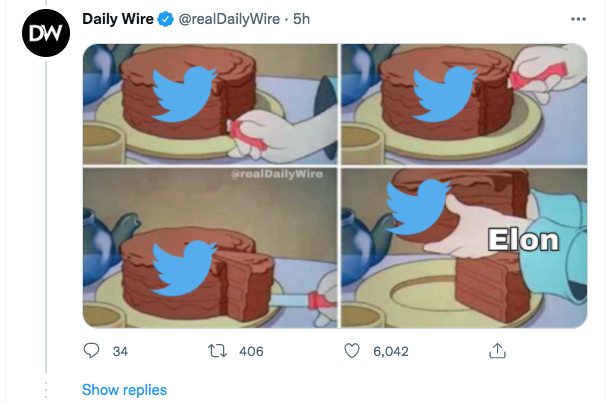
Task: Open the tweet via the 5h timestamp
Action: click(302, 21)
